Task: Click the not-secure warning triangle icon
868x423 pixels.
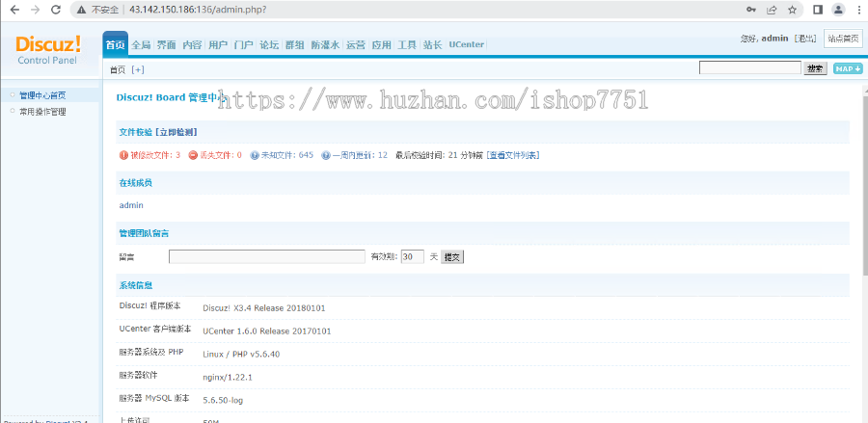Action: (x=81, y=10)
